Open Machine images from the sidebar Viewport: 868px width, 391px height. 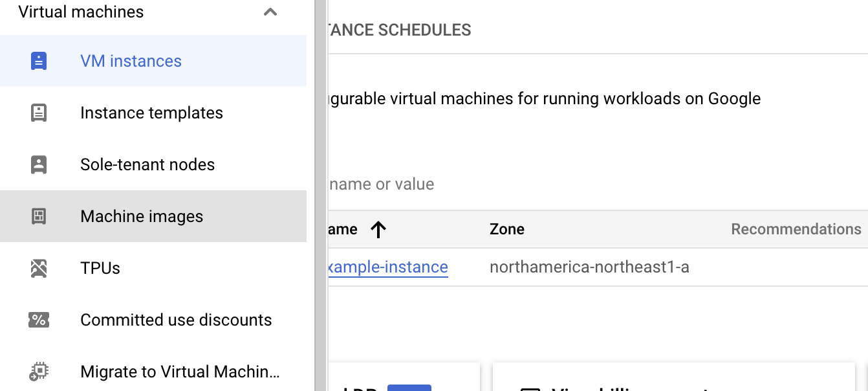[142, 216]
